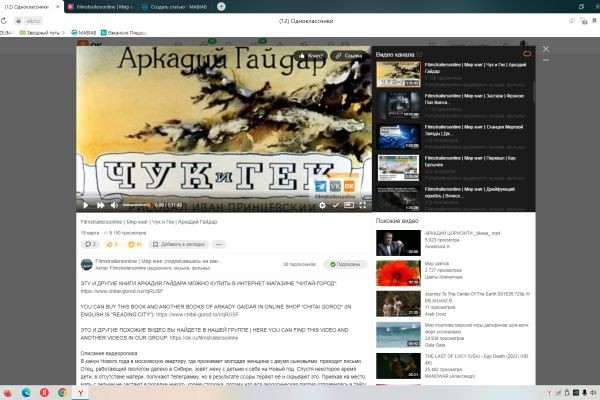Toggle the Подписаны subscription button

345,264
